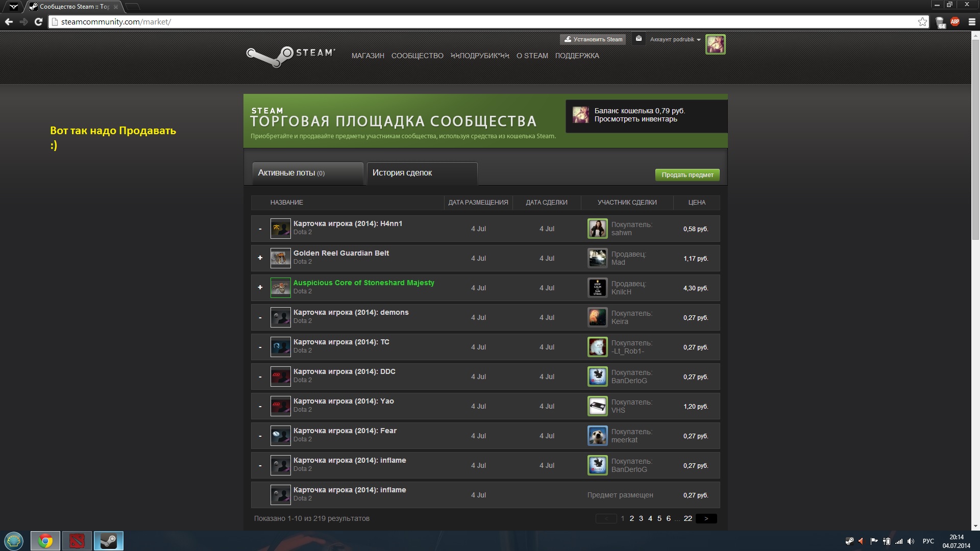This screenshot has width=980, height=551.
Task: Open the Chrome menu icon
Action: [x=971, y=22]
